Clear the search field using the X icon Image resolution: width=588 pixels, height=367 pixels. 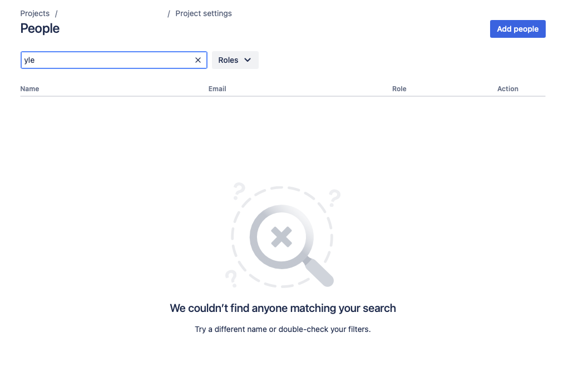click(198, 60)
